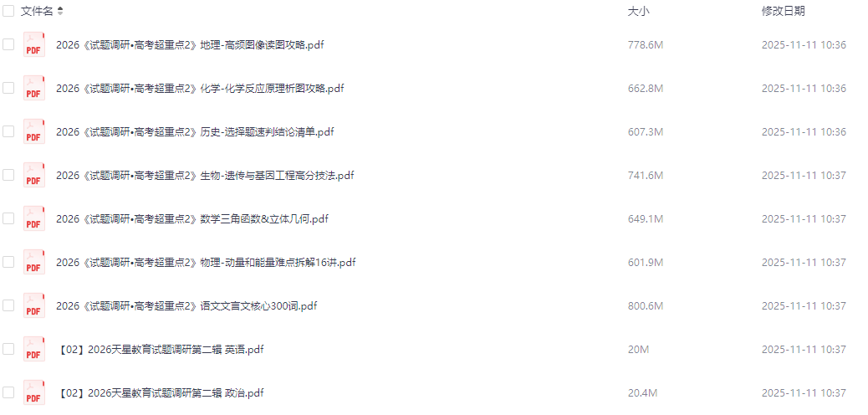Click PDF icon of 地理-高频图像读图攻略 file
The width and height of the screenshot is (868, 415).
33,45
